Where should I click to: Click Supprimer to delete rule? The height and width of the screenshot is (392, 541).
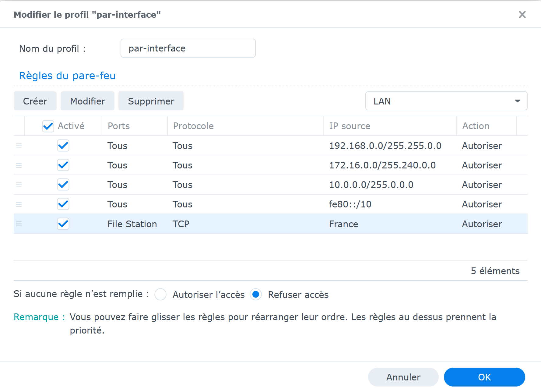[x=151, y=101]
